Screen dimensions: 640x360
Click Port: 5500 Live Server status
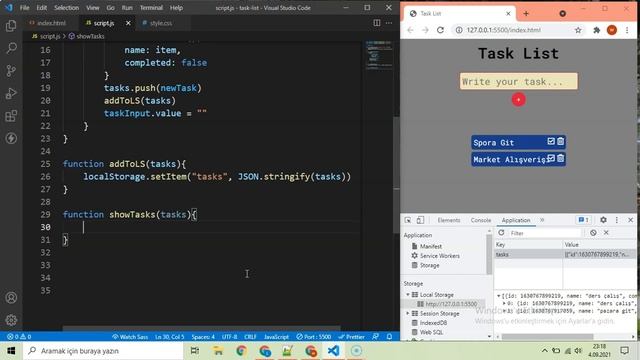click(x=313, y=337)
